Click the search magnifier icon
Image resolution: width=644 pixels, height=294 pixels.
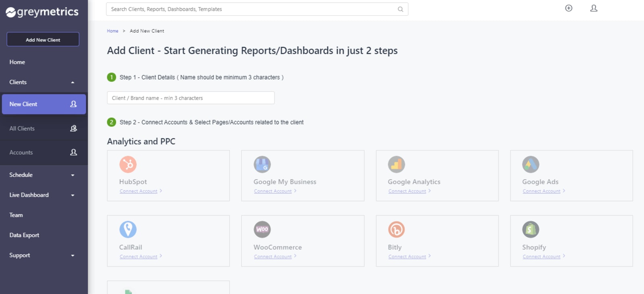pos(400,9)
